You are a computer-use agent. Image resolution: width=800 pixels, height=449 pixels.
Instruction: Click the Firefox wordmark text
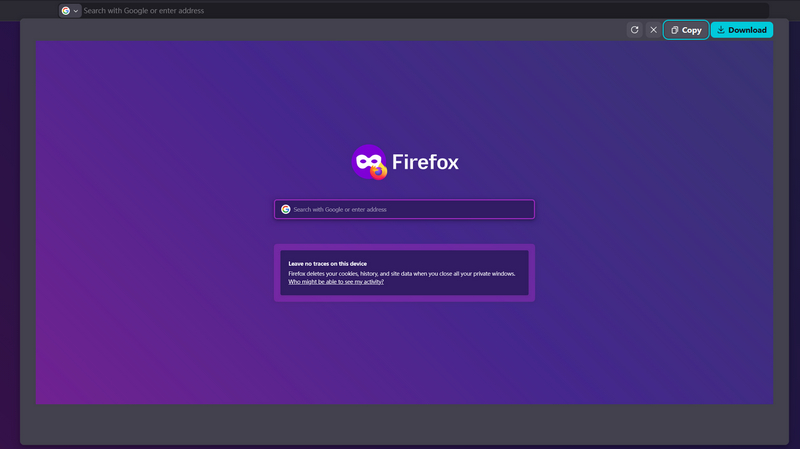click(x=425, y=162)
